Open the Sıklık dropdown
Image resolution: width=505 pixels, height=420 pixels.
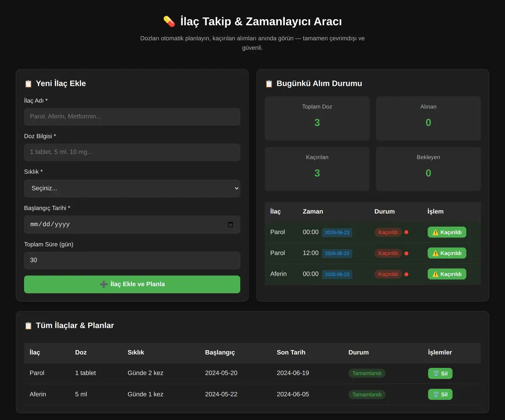132,189
